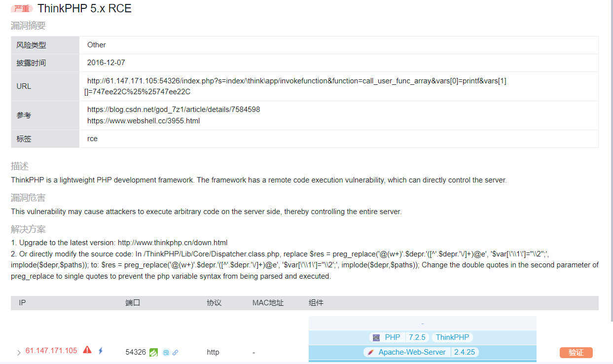Click the http protocol cell
The image size is (613, 364).
(x=213, y=352)
